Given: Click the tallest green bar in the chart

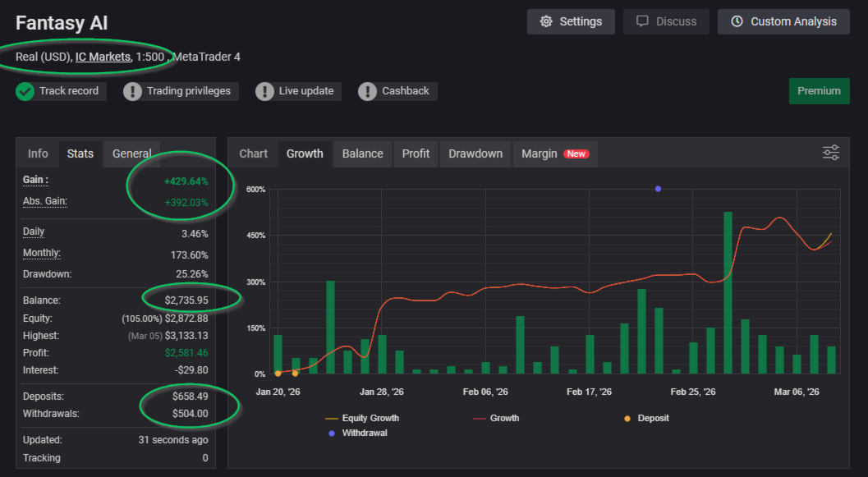Looking at the screenshot, I should (x=728, y=291).
